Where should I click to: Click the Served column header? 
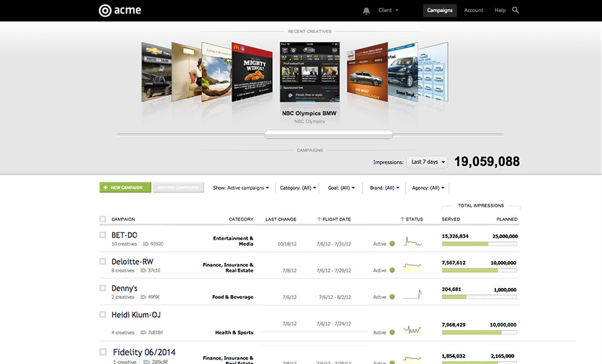coord(451,219)
